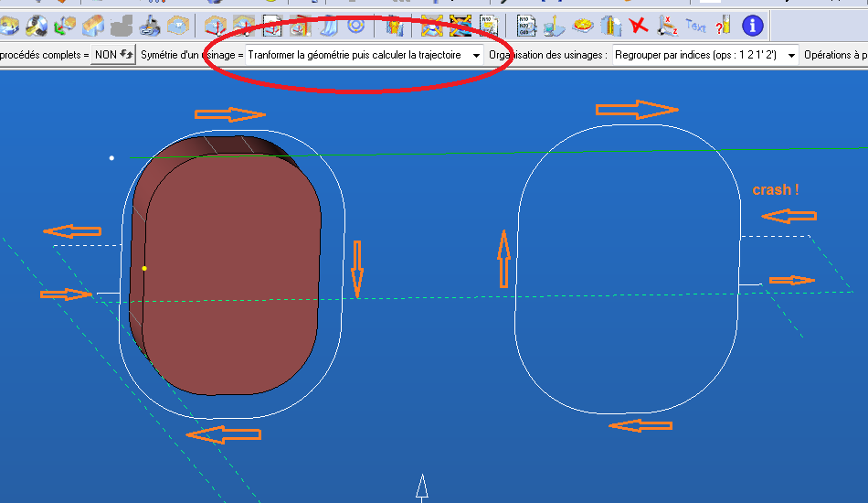
Task: Click the 'Regrouper par indices' combo box
Action: coord(705,56)
